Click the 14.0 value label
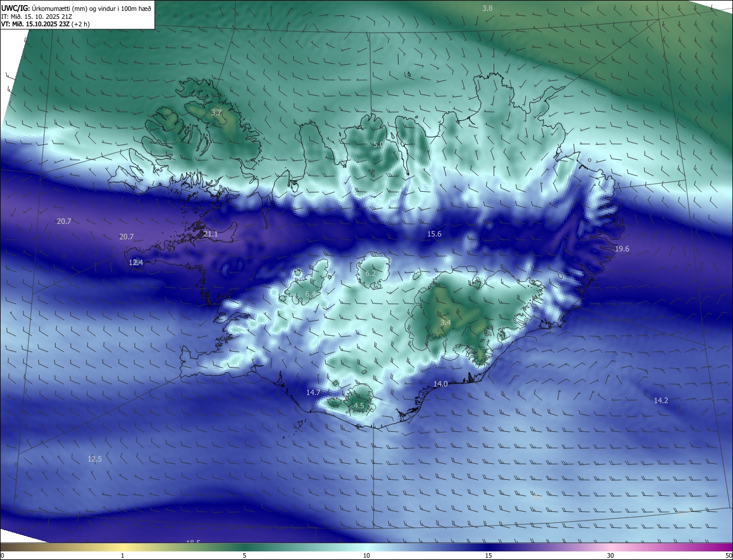This screenshot has width=733, height=560. [x=440, y=384]
